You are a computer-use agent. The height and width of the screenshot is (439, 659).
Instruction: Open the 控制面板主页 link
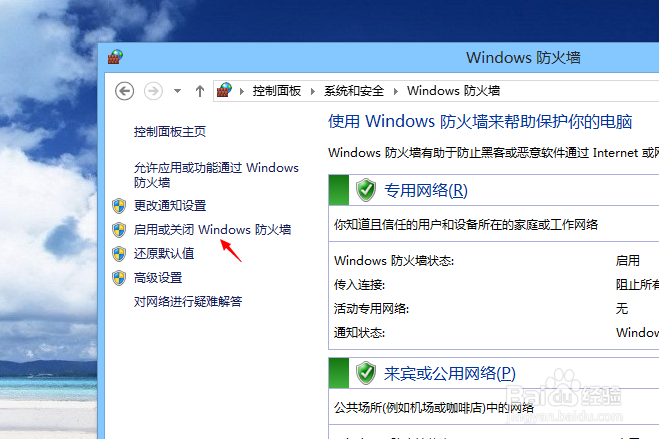pos(170,132)
